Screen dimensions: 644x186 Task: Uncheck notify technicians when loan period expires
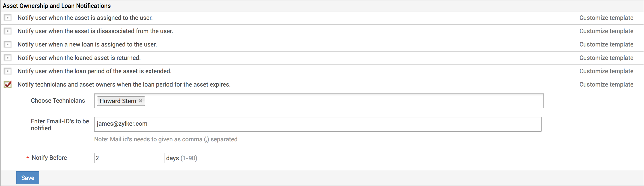tap(8, 84)
